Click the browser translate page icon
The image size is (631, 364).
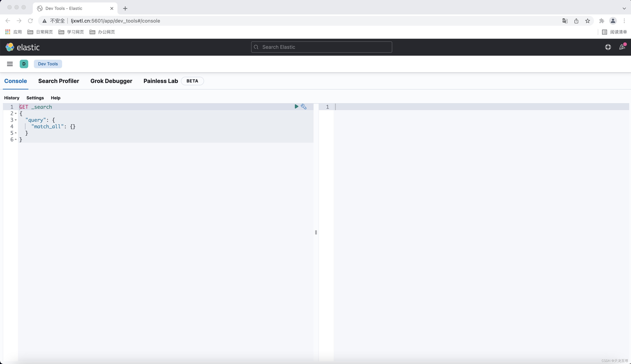pyautogui.click(x=565, y=21)
